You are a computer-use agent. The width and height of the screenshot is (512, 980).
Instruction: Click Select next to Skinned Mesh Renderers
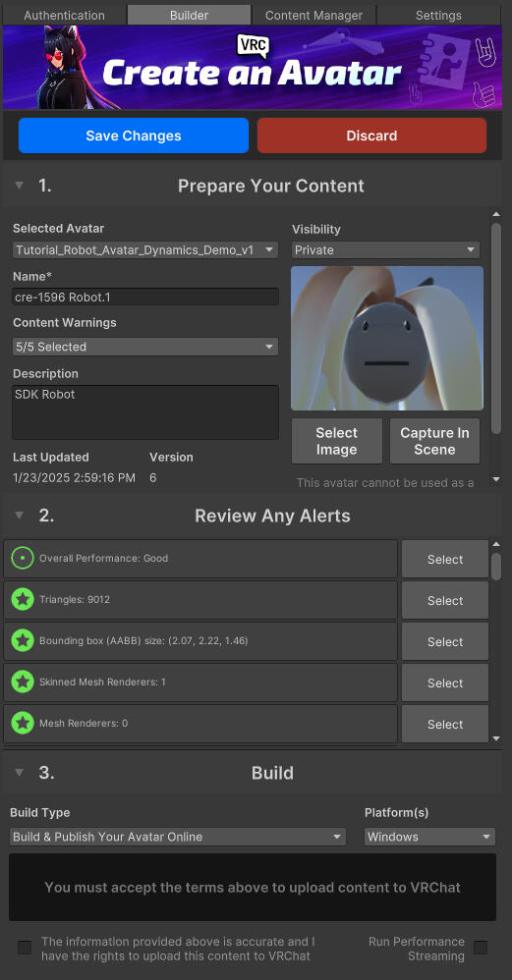(x=445, y=683)
